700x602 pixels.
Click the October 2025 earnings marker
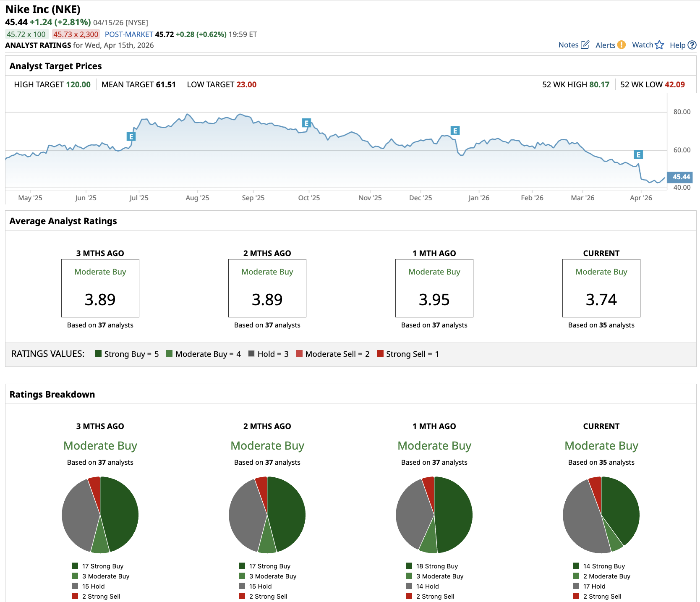point(306,123)
